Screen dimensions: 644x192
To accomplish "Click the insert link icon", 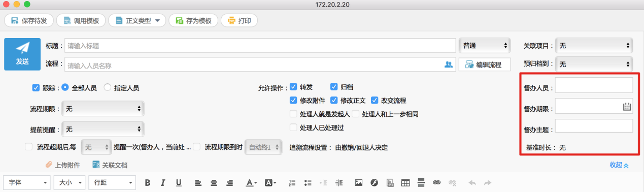I will (x=436, y=182).
